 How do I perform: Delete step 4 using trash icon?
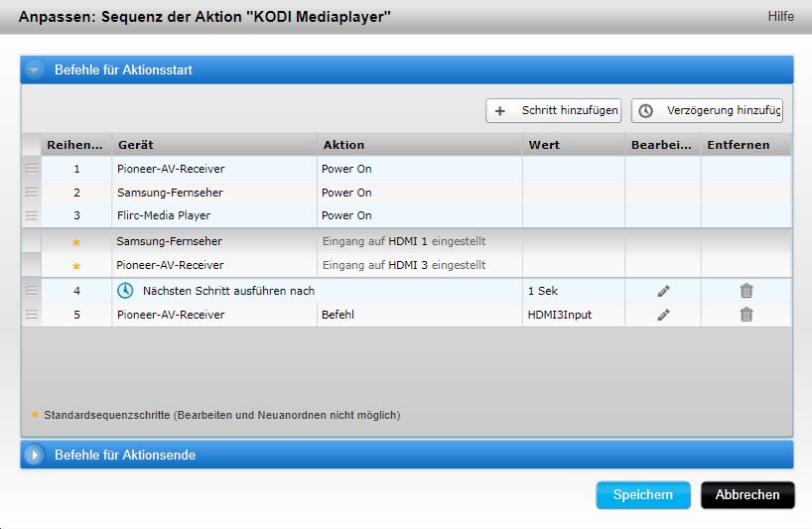point(746,291)
